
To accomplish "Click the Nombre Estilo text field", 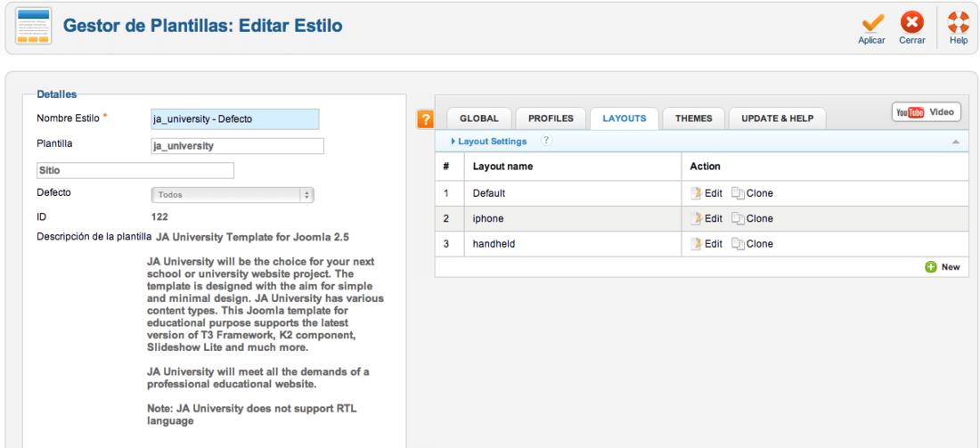I will point(235,118).
